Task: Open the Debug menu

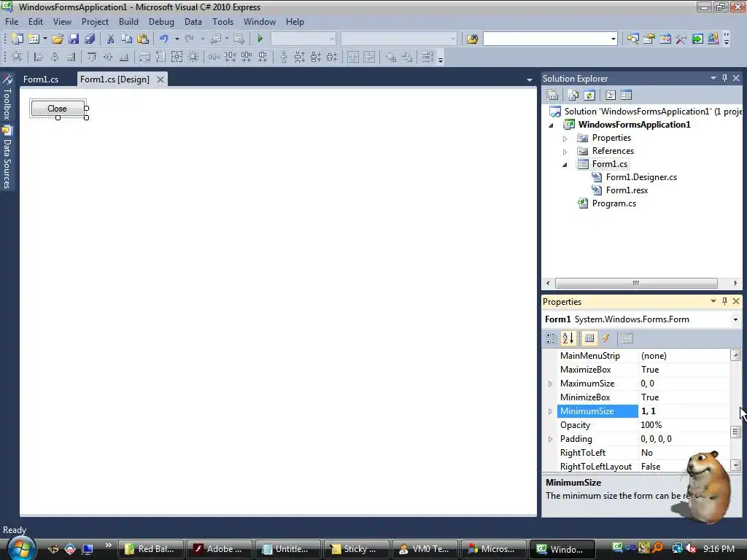Action: click(x=161, y=22)
